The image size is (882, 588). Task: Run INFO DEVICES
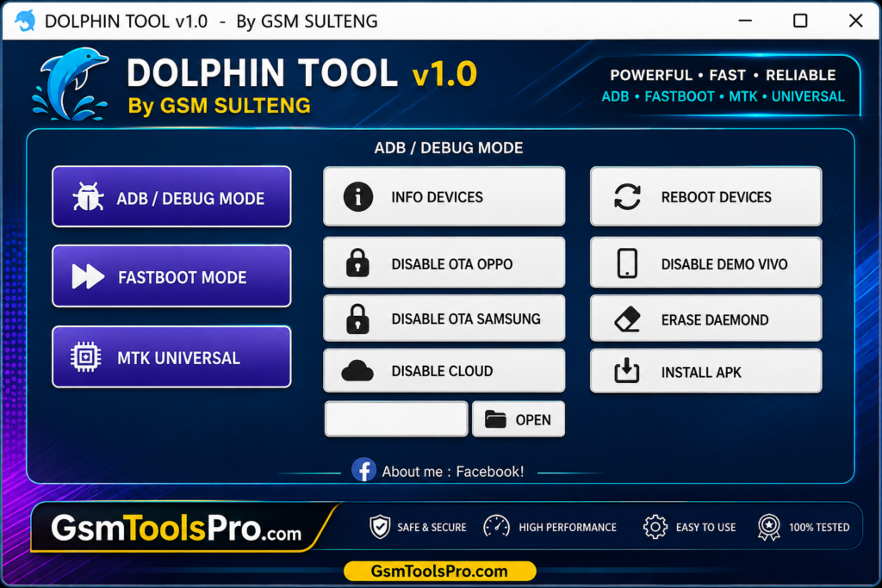[x=444, y=197]
